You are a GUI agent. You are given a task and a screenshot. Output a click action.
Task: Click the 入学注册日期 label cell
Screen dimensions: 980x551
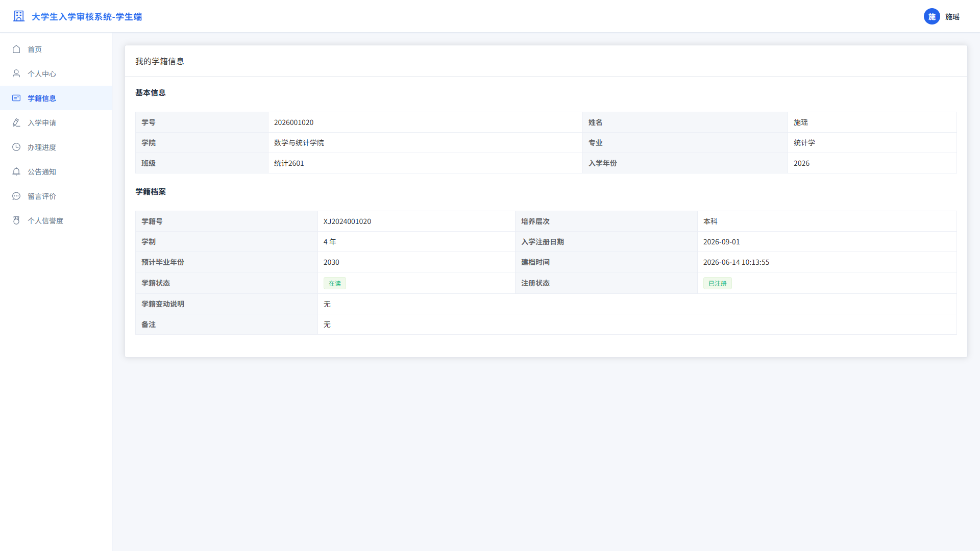(x=606, y=242)
